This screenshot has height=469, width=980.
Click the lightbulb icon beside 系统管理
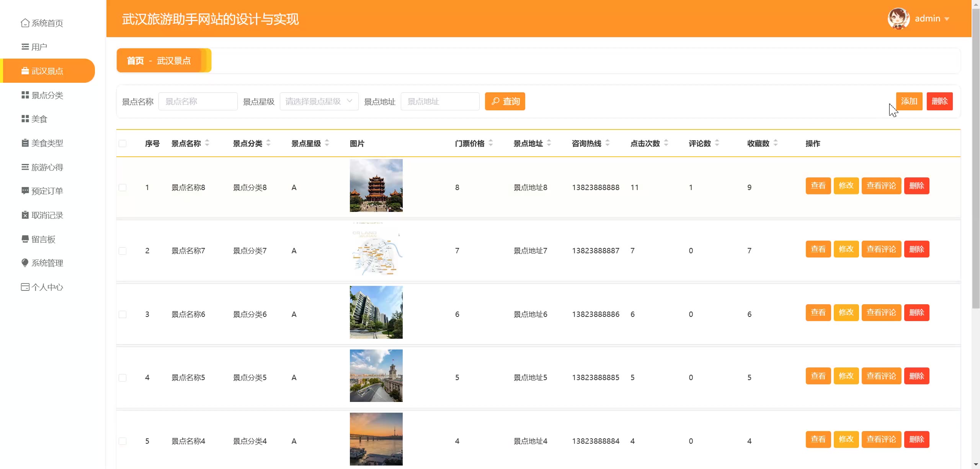[x=25, y=263]
